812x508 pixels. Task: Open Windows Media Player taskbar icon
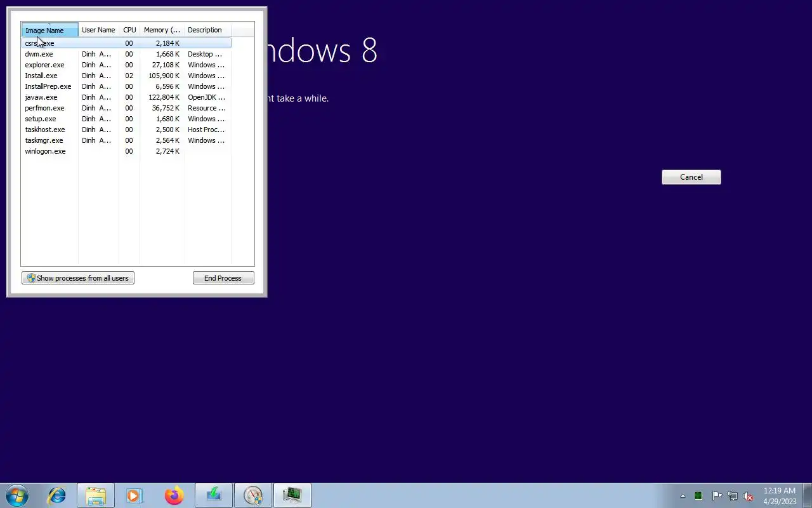tap(134, 495)
